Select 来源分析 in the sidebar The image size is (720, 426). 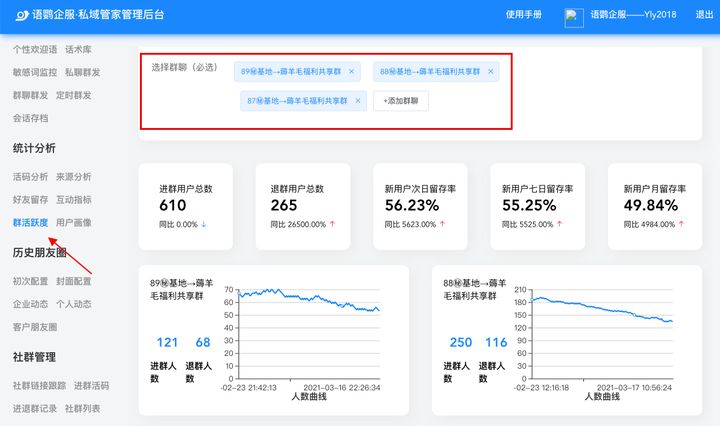(x=74, y=176)
